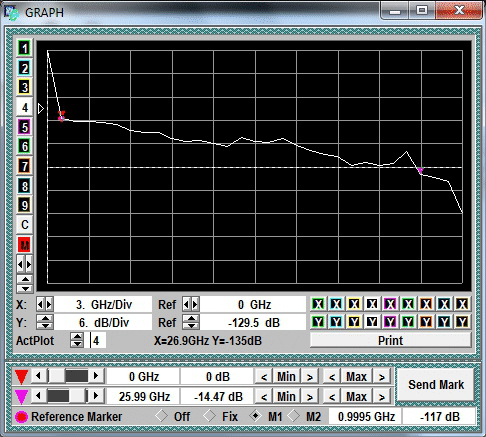
Task: Click up arrow below plot list
Action: pos(25,279)
